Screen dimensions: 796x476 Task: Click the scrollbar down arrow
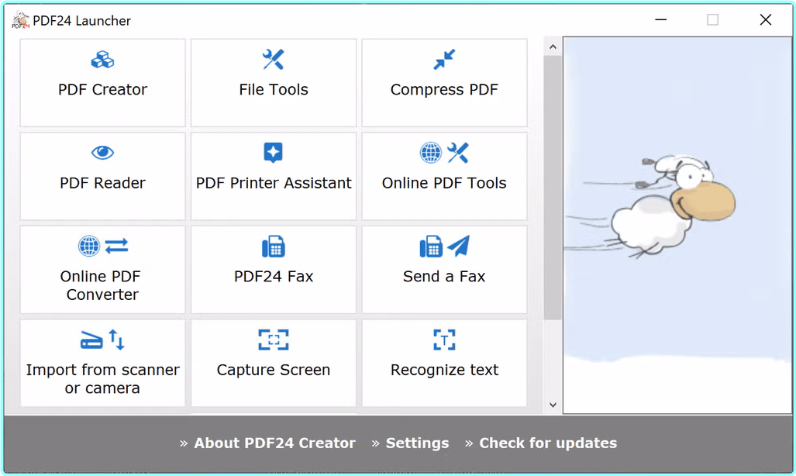point(553,404)
